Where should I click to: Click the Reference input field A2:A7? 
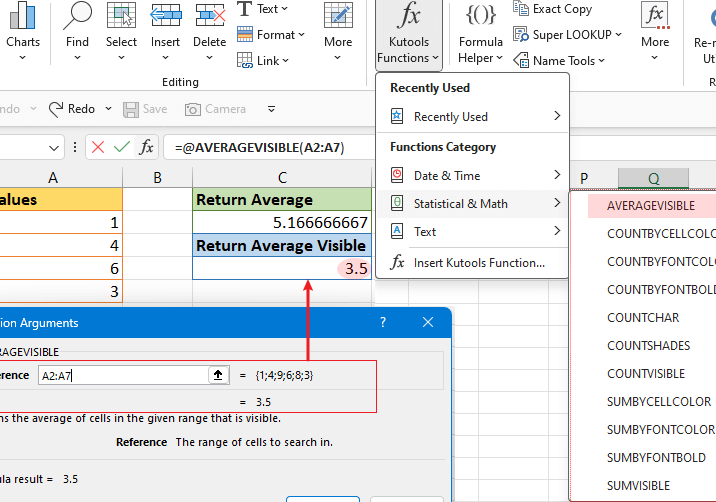point(123,375)
